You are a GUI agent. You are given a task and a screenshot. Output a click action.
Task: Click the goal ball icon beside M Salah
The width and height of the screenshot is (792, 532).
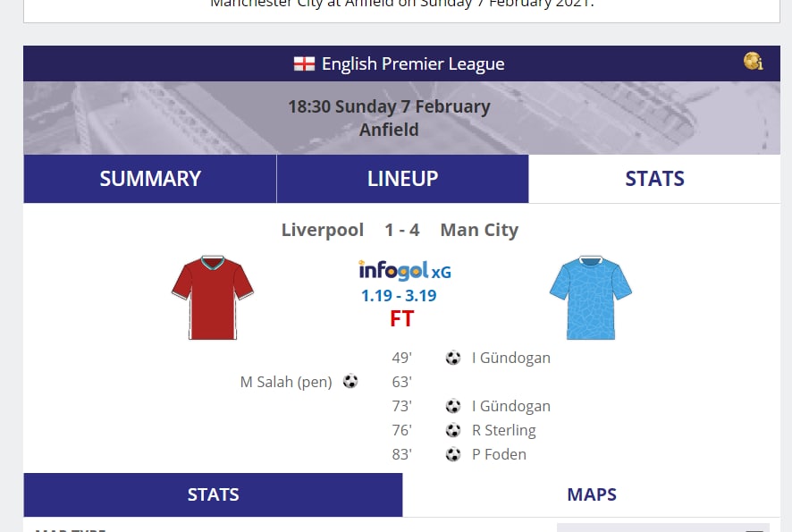(x=350, y=382)
